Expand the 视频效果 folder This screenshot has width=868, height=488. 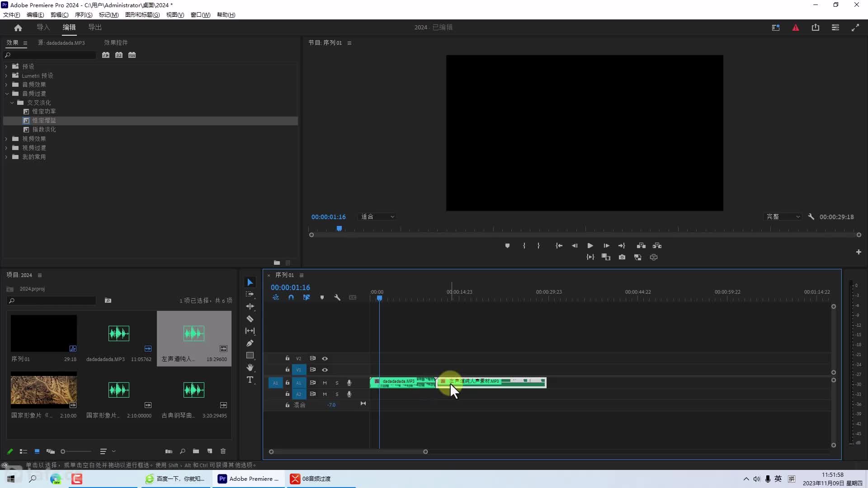(6, 139)
